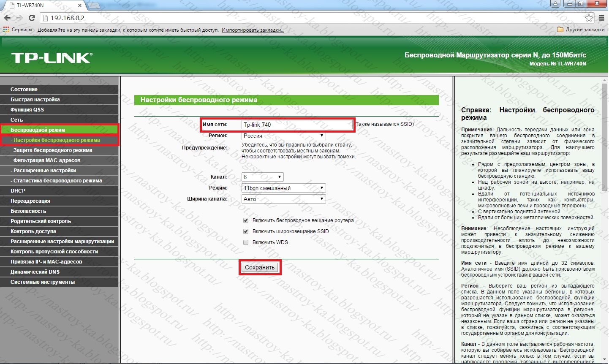Open Защита беспроводного режима submenu
Image resolution: width=609 pixels, height=364 pixels.
point(59,150)
